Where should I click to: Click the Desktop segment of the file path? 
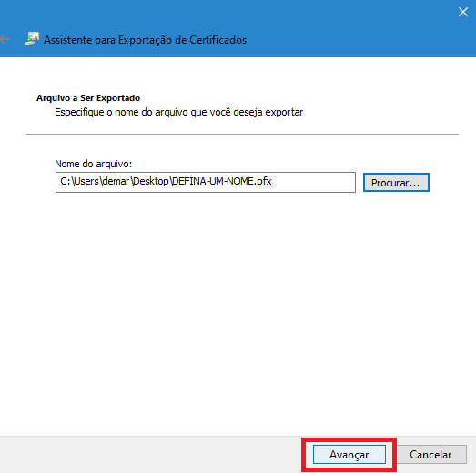(x=150, y=181)
